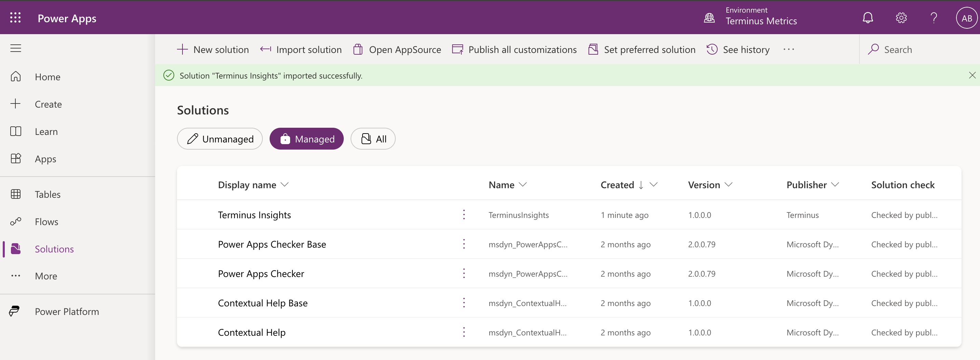Open the toolbar overflow ellipsis
Image resolution: width=980 pixels, height=360 pixels.
(x=789, y=50)
